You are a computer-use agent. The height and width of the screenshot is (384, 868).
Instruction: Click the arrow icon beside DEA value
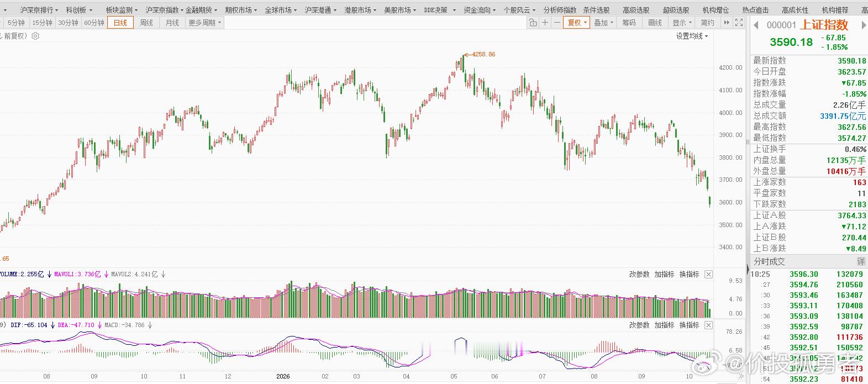99,325
